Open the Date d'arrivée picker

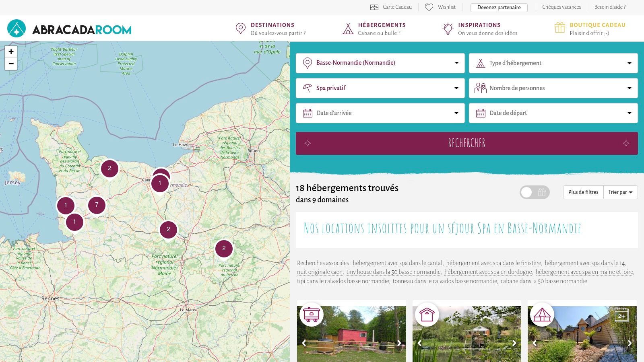tap(380, 113)
